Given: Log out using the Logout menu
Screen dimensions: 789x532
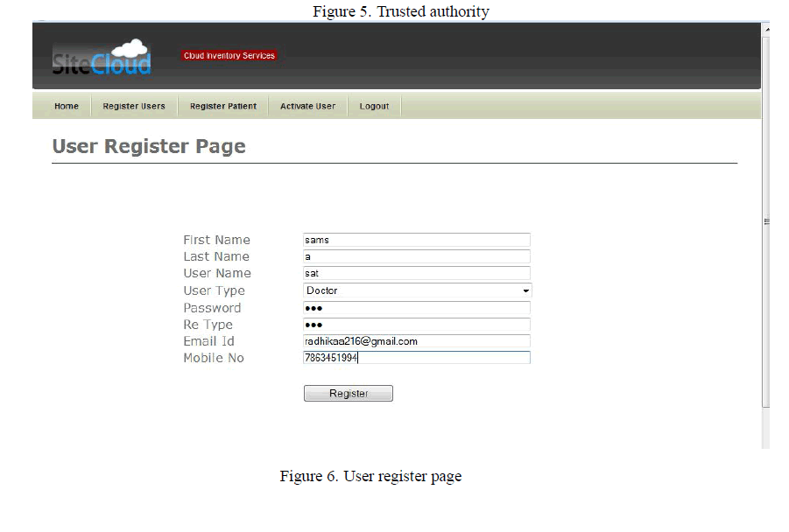Looking at the screenshot, I should click(x=374, y=107).
